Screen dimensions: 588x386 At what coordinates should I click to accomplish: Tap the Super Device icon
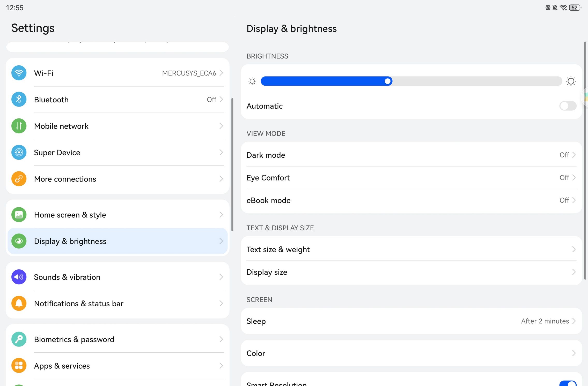coord(19,153)
